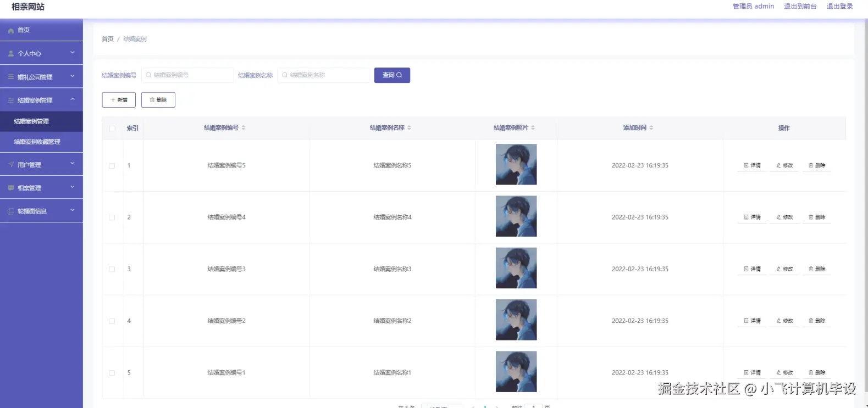Click 修改 for row 结婚案例编号3
Image resolution: width=868 pixels, height=408 pixels.
tap(784, 269)
